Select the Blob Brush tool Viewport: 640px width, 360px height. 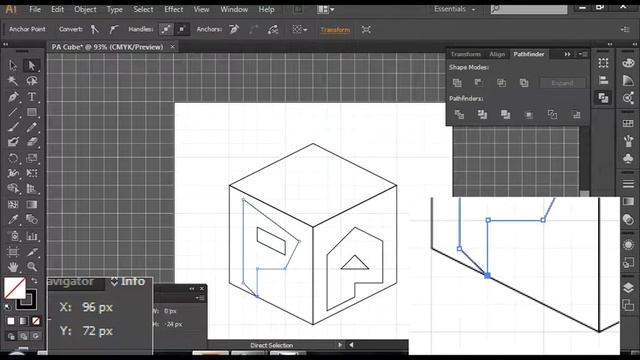tap(13, 142)
